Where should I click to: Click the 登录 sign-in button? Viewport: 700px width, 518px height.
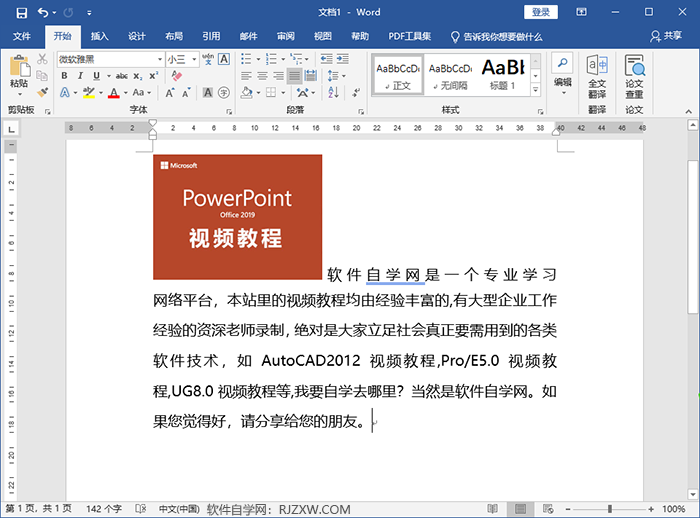click(x=541, y=12)
